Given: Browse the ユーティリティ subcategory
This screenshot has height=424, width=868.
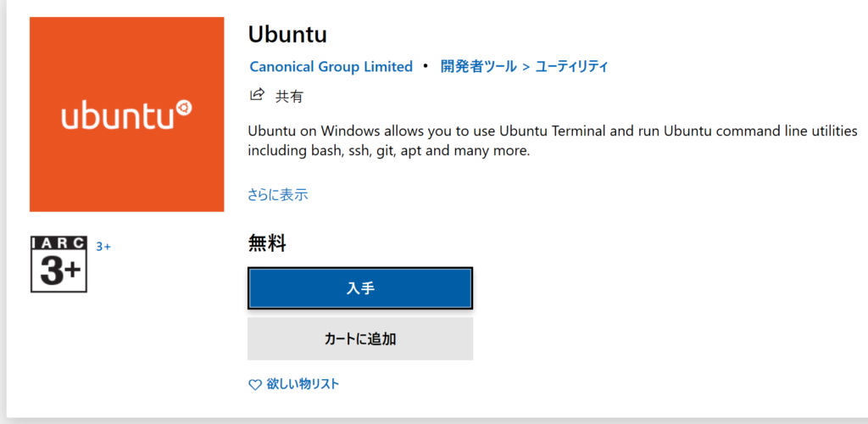Looking at the screenshot, I should click(x=572, y=67).
